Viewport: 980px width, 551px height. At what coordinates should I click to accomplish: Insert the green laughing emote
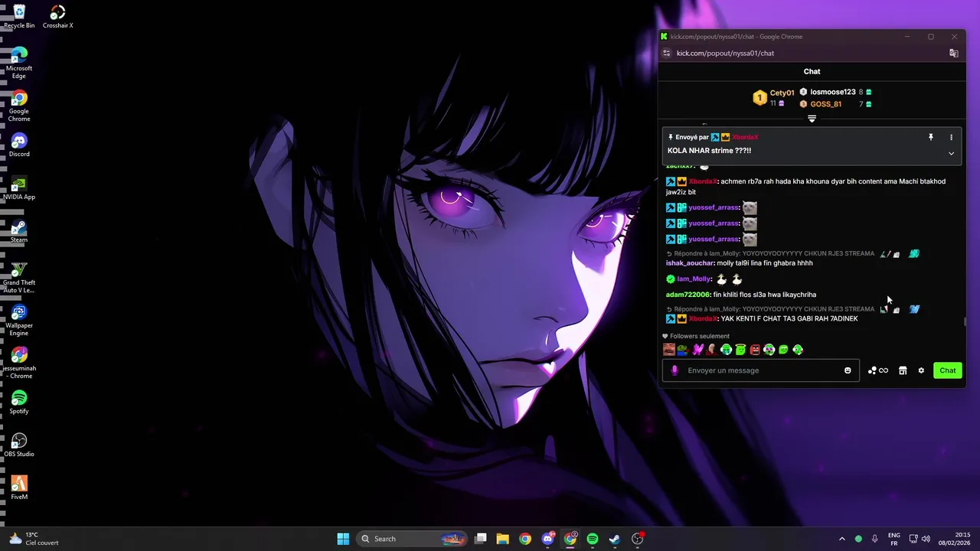pos(783,350)
